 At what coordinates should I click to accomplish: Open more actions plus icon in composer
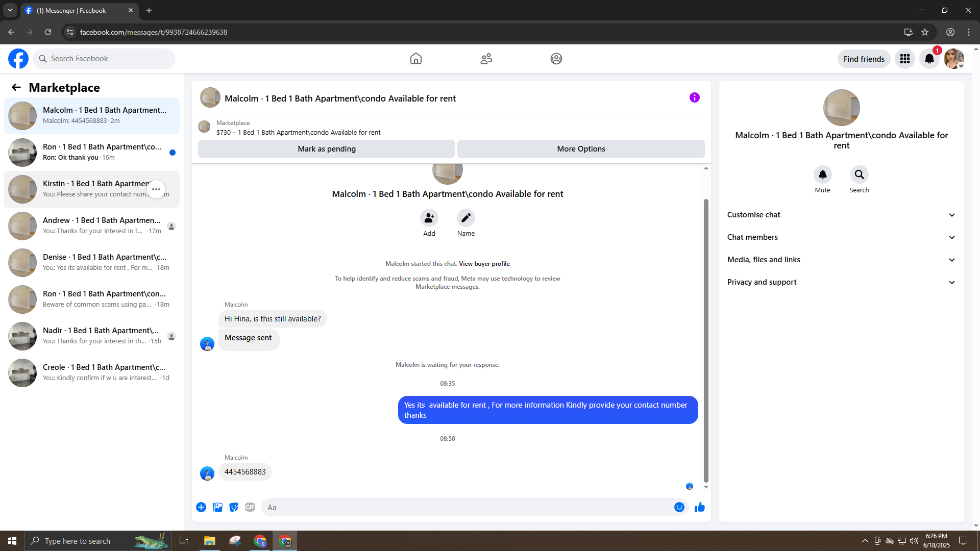(201, 507)
